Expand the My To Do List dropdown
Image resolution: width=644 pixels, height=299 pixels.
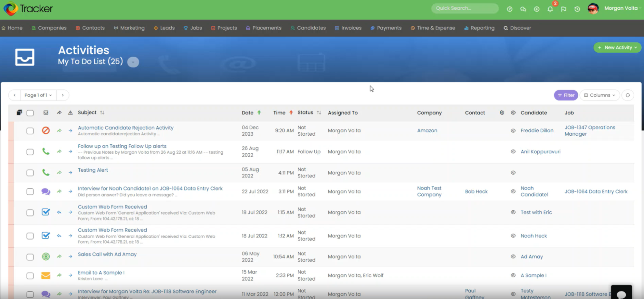coord(133,62)
